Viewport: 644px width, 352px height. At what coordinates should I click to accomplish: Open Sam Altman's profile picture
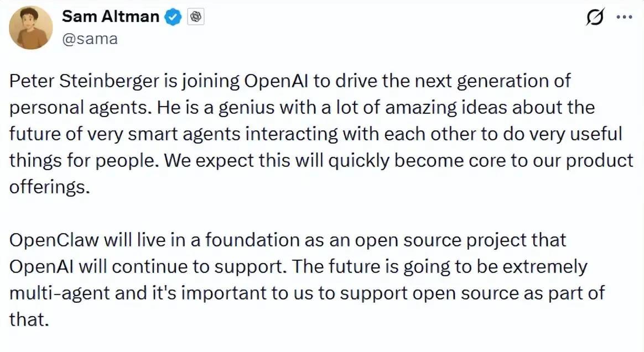click(30, 27)
